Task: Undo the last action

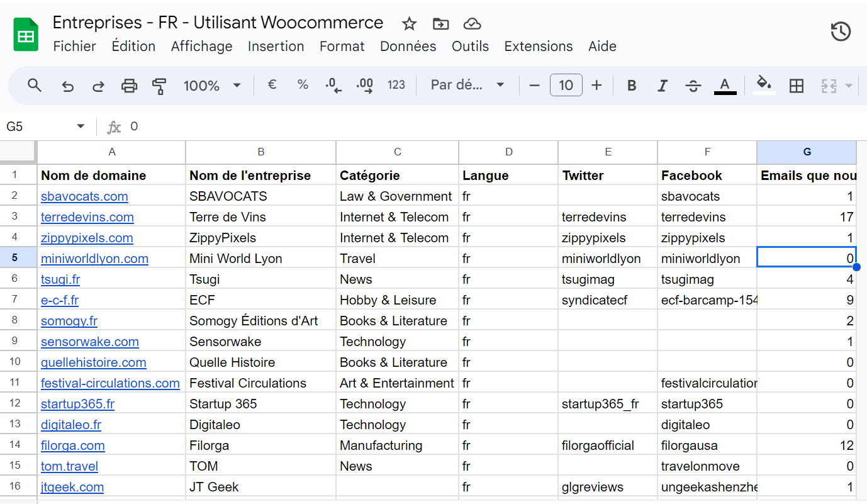Action: (67, 86)
